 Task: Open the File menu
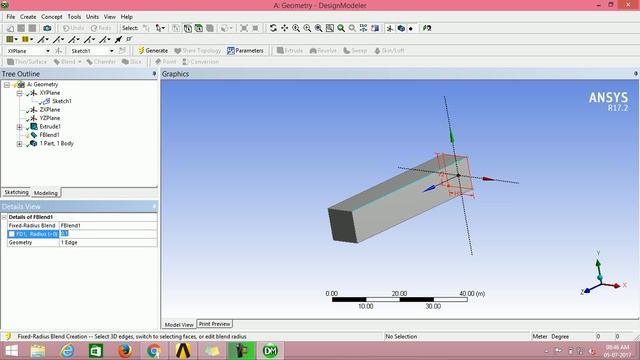(x=11, y=17)
